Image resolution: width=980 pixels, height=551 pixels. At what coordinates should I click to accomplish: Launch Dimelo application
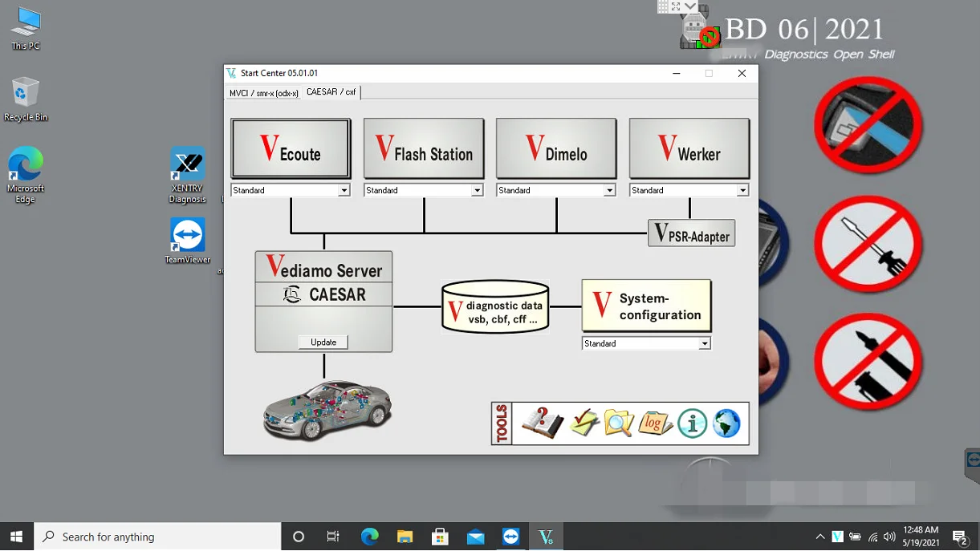click(x=556, y=149)
